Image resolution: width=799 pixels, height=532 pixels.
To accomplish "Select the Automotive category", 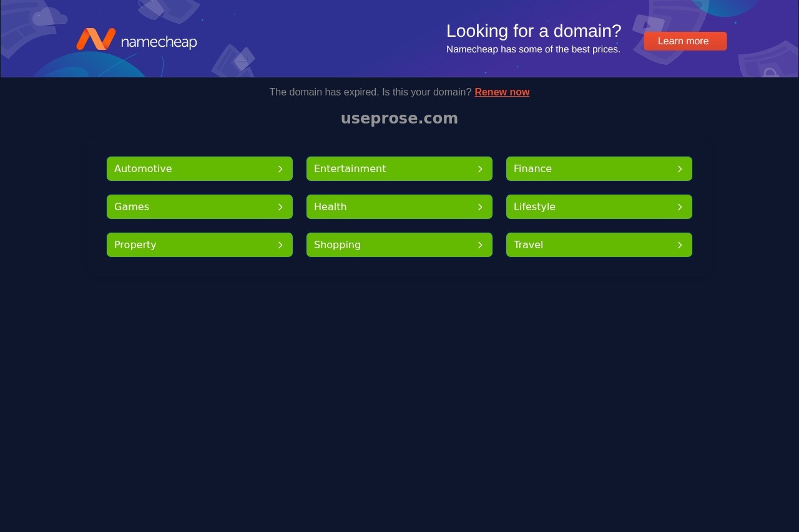I will pyautogui.click(x=200, y=168).
